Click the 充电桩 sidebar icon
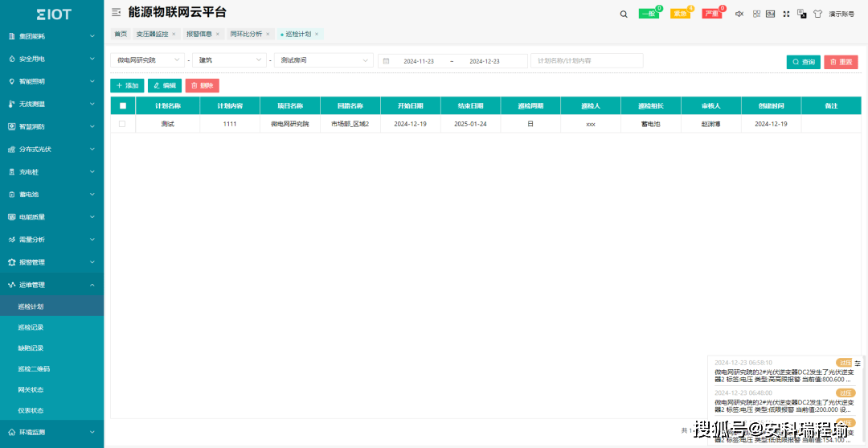The image size is (868, 448). (11, 172)
